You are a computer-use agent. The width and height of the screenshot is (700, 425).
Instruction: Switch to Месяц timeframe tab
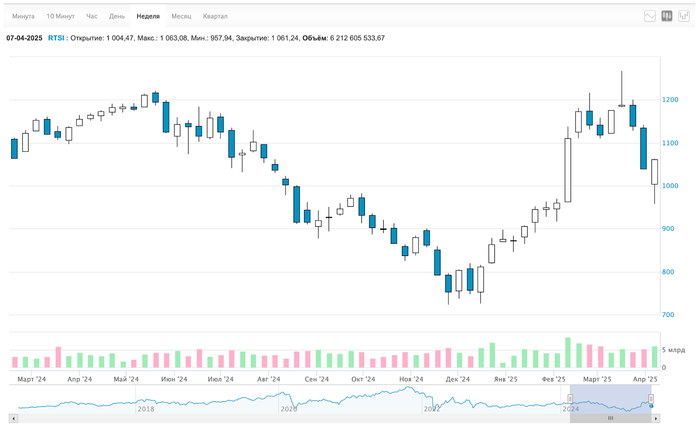click(181, 17)
